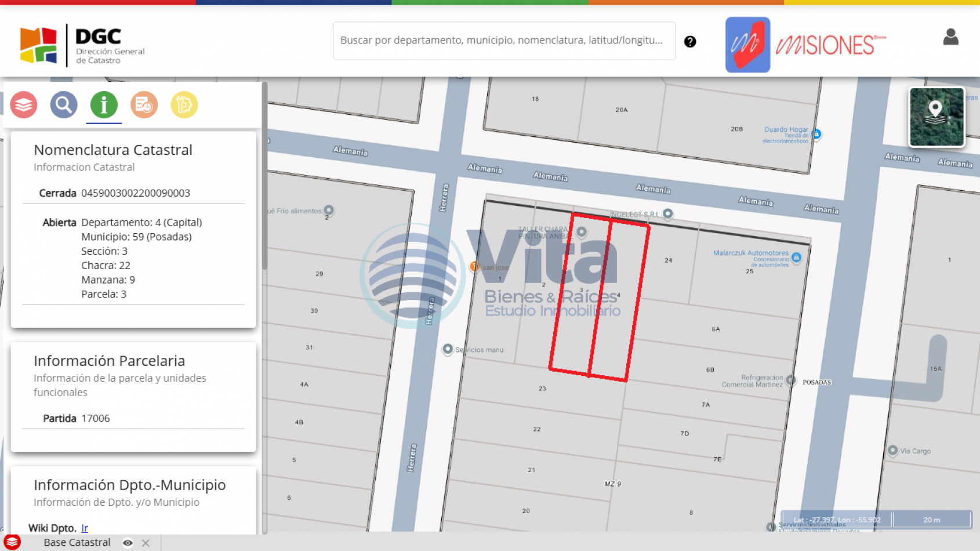Click the Refrigeracion Comercial Martinez pin
980x551 pixels.
point(790,380)
